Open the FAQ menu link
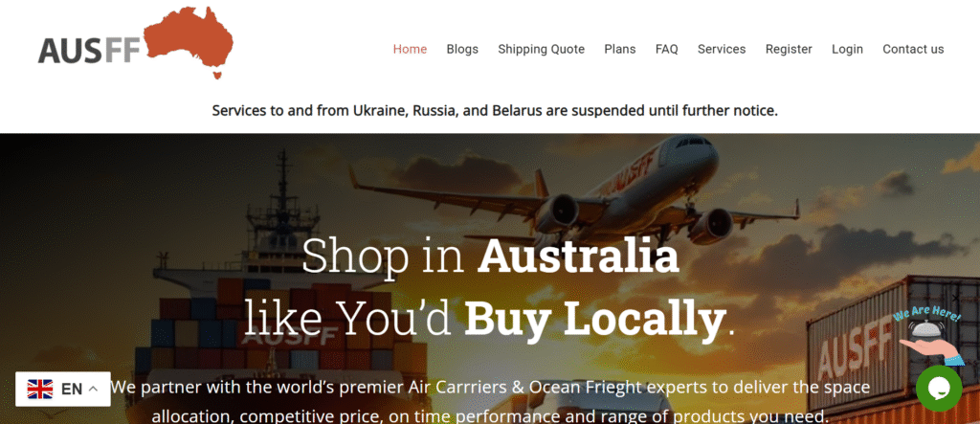 click(667, 49)
